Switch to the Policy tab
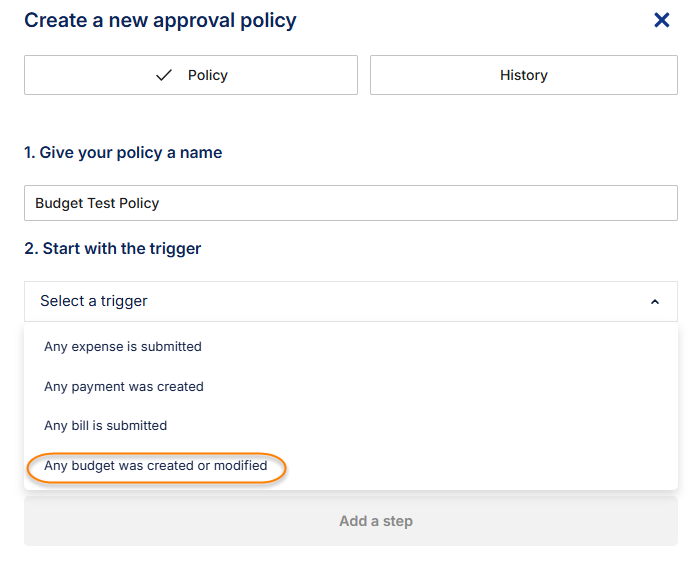This screenshot has width=694, height=586. [x=190, y=75]
